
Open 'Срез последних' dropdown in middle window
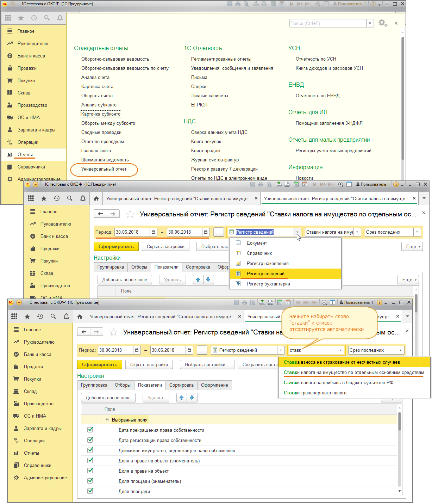(417, 232)
